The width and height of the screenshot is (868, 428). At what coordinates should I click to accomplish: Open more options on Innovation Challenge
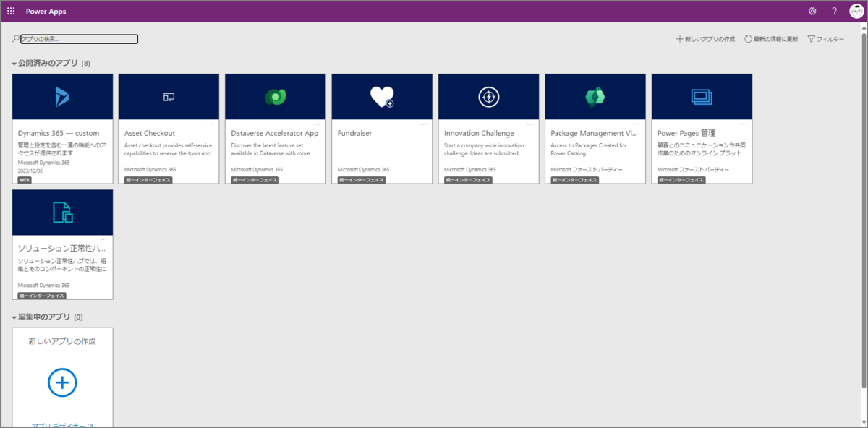530,124
